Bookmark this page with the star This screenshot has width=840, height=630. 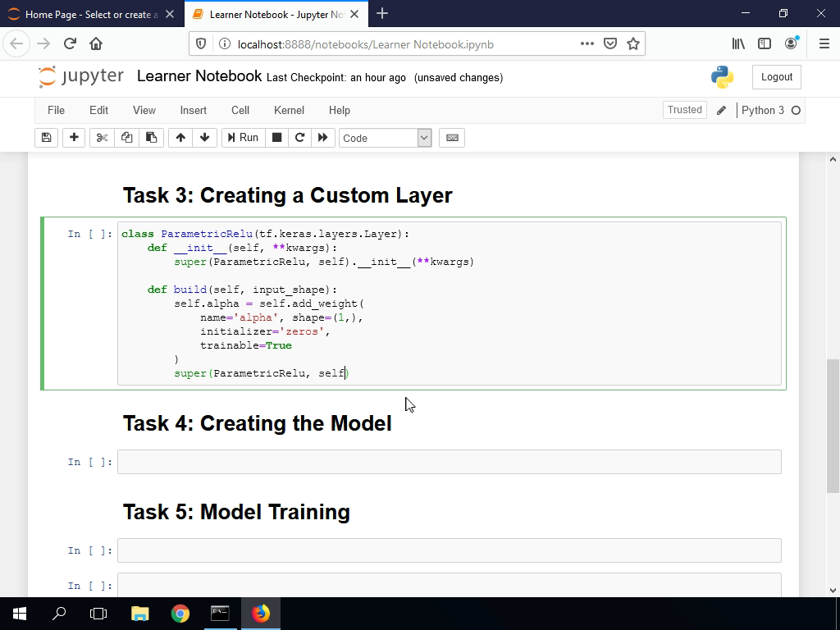pos(633,43)
